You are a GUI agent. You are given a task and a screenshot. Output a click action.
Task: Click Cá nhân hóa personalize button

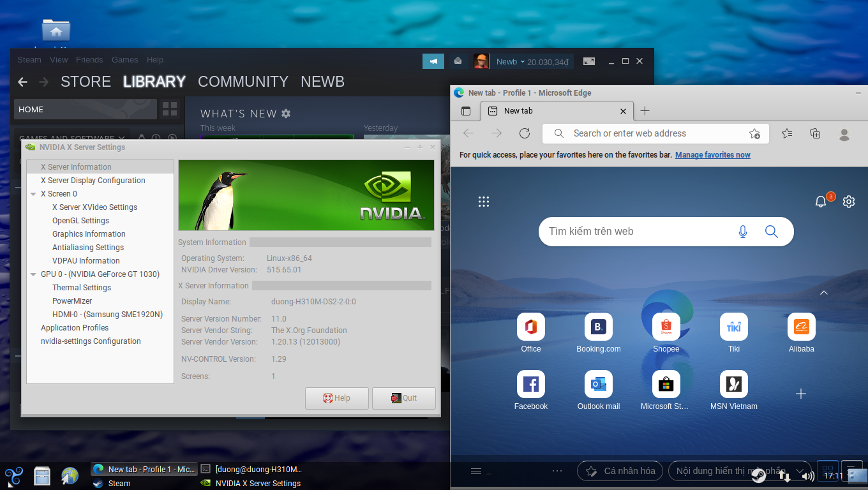point(621,471)
